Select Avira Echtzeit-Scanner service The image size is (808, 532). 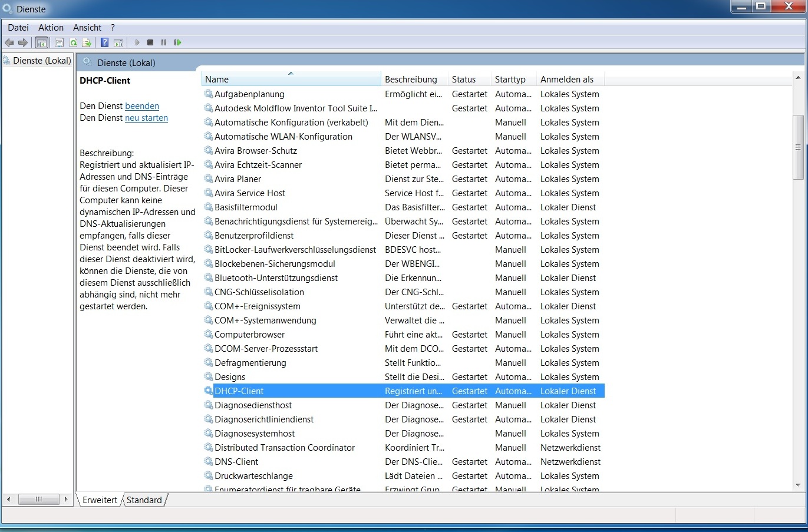coord(404,165)
